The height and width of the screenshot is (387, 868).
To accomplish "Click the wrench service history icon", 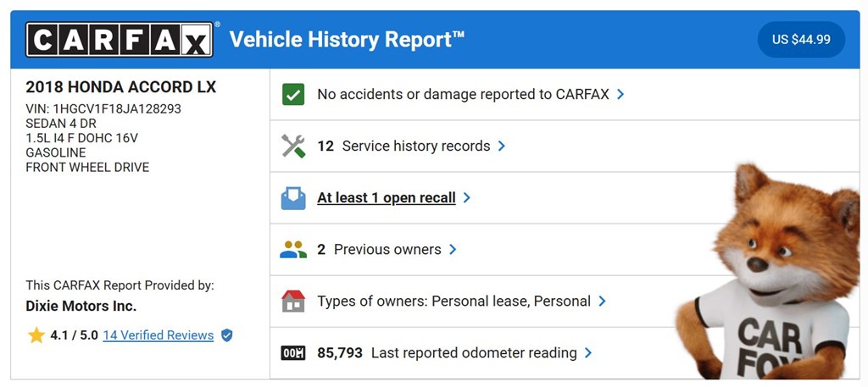I will tap(292, 146).
